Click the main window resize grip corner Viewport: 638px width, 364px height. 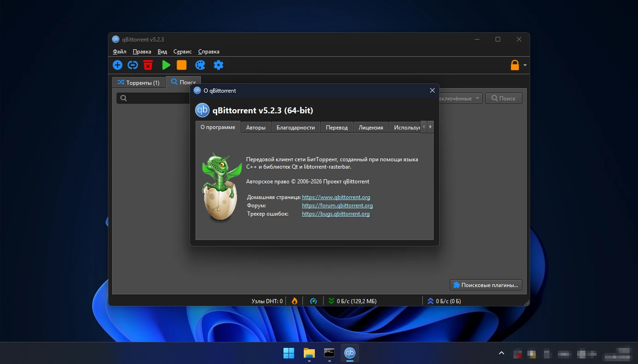(x=526, y=303)
